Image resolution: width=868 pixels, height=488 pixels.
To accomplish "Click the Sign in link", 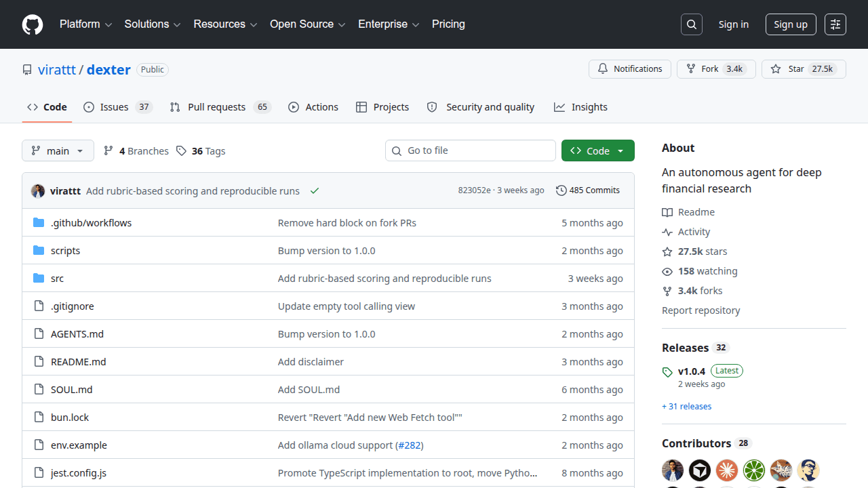I will tap(734, 24).
